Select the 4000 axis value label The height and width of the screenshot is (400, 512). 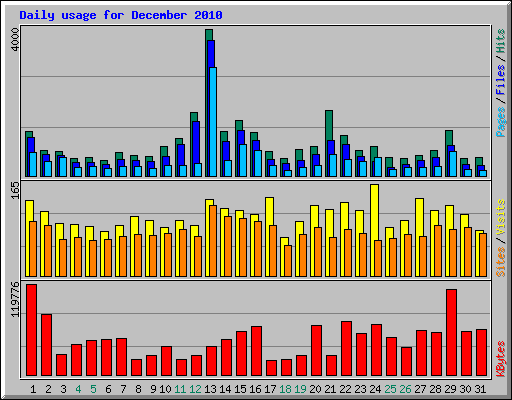click(15, 40)
